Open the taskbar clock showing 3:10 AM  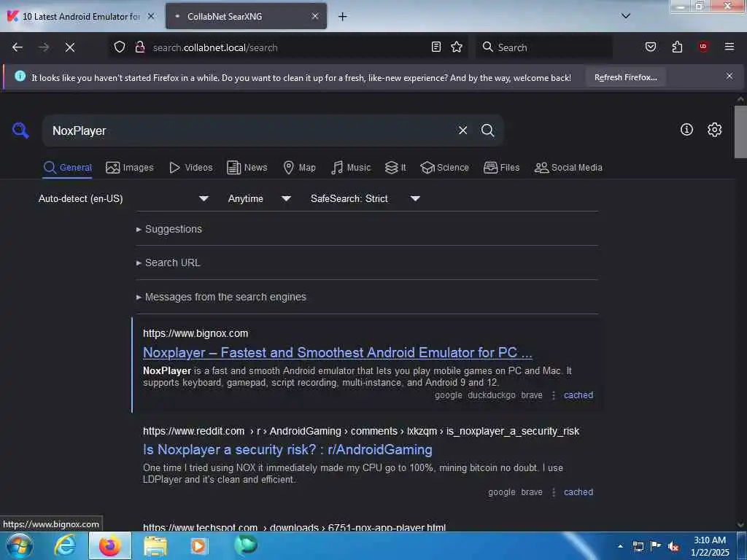pyautogui.click(x=709, y=546)
